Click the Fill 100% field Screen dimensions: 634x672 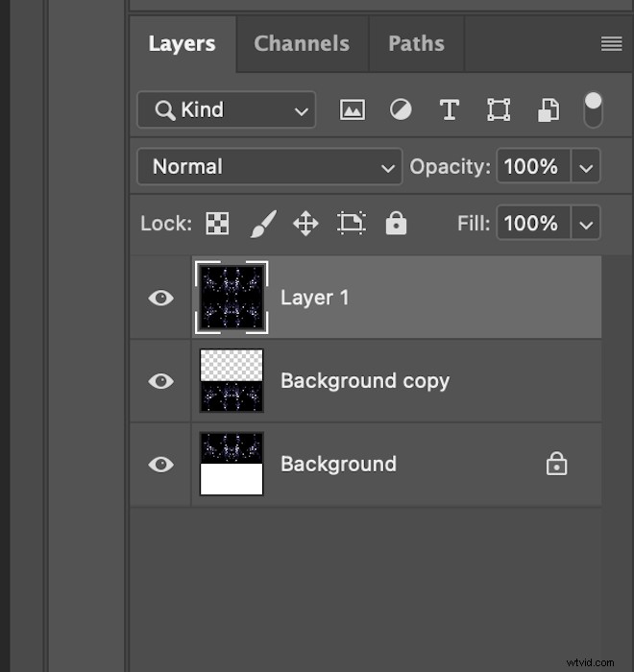point(533,223)
